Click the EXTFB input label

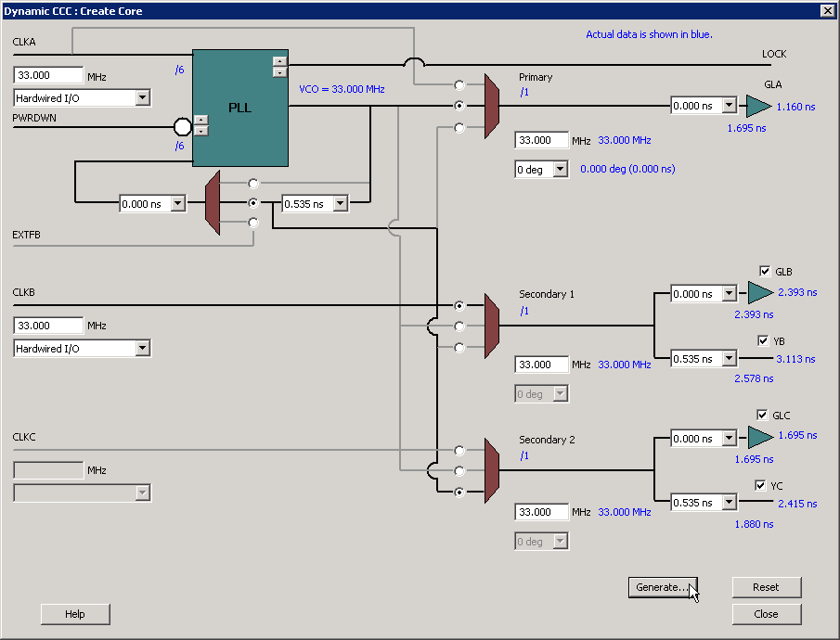(26, 235)
